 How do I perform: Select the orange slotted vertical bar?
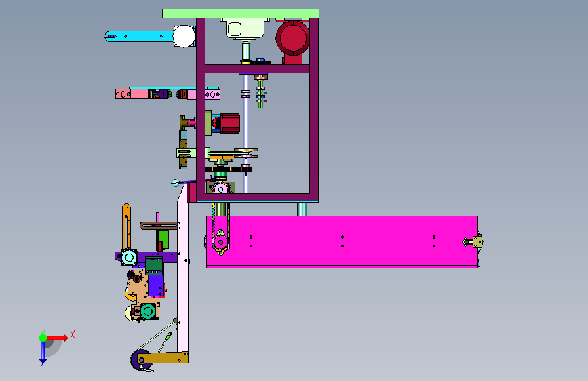click(x=126, y=227)
